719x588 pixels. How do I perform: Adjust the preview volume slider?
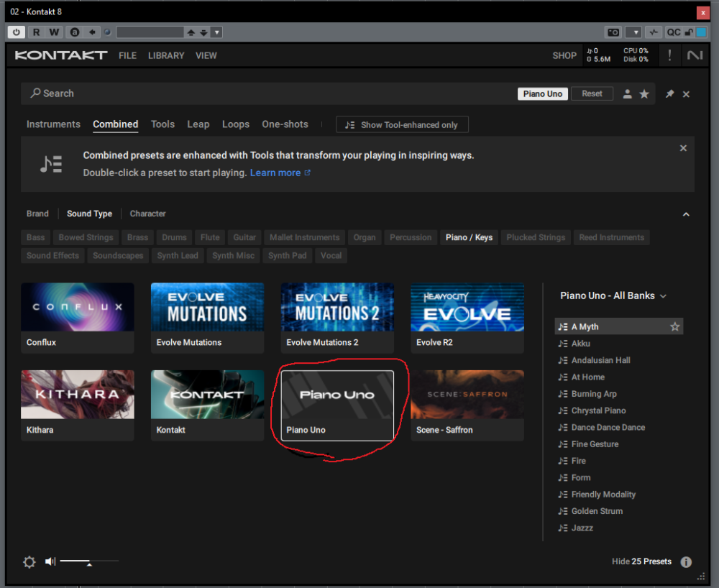[x=89, y=561]
